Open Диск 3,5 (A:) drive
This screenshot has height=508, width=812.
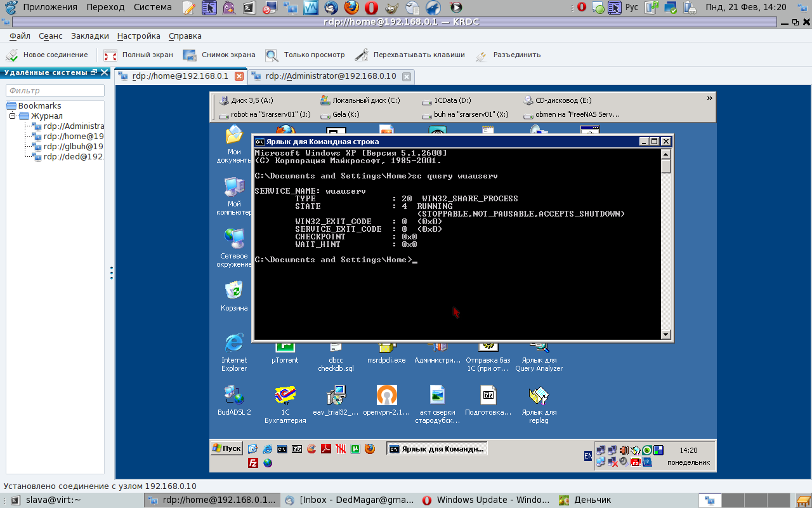246,100
